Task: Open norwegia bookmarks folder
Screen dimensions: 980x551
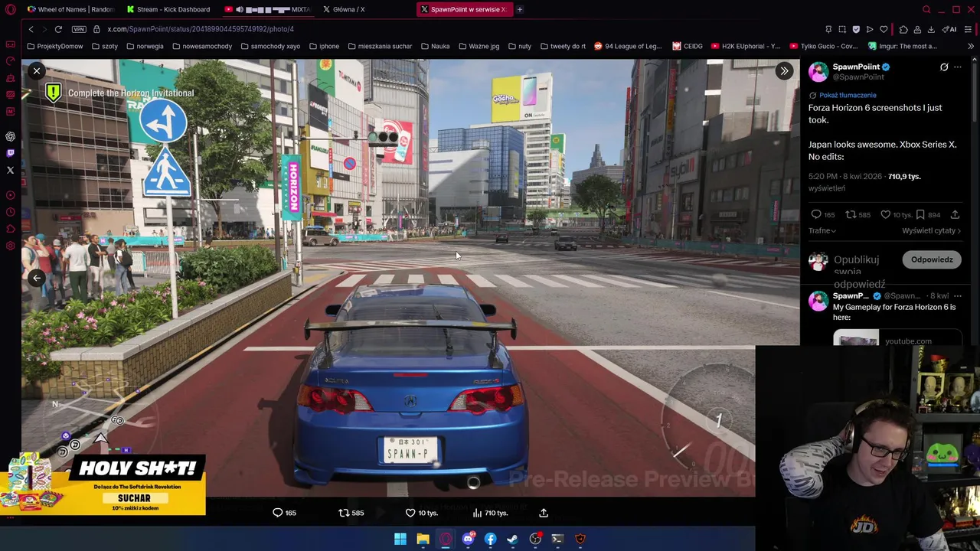Action: click(145, 46)
